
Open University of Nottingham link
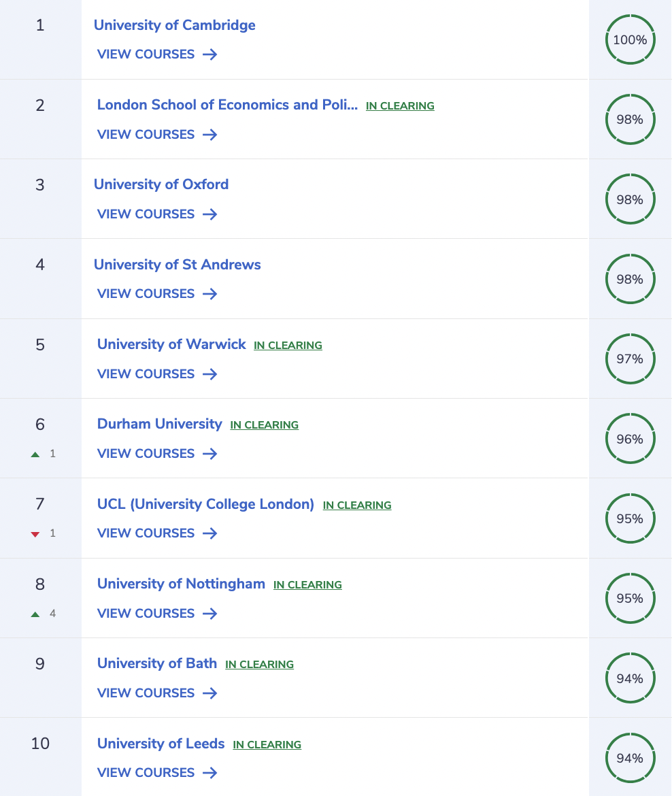click(181, 584)
